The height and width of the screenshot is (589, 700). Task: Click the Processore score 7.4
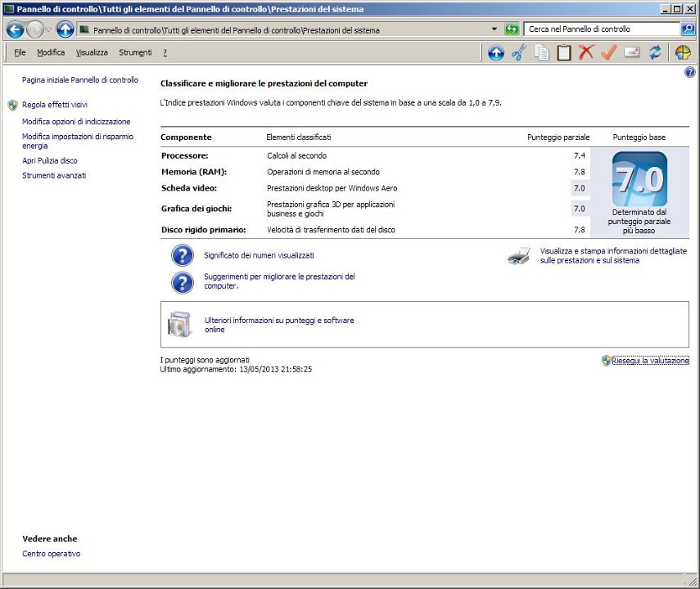[580, 155]
